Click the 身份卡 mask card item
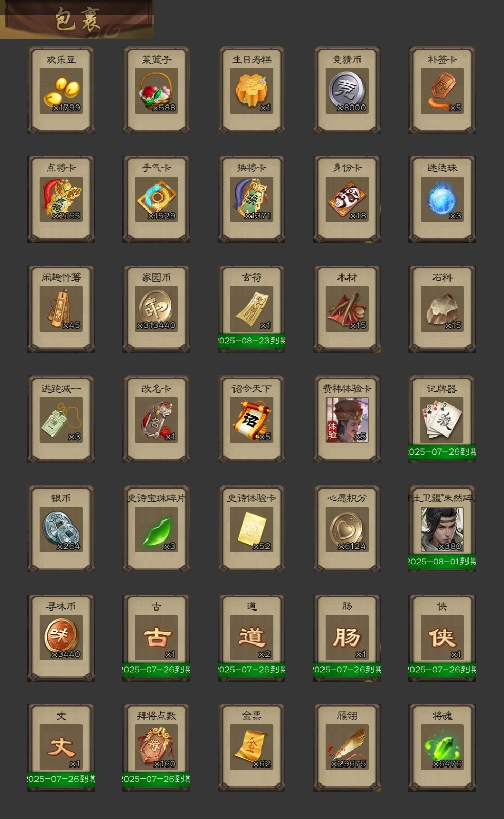This screenshot has height=819, width=504. click(x=347, y=200)
